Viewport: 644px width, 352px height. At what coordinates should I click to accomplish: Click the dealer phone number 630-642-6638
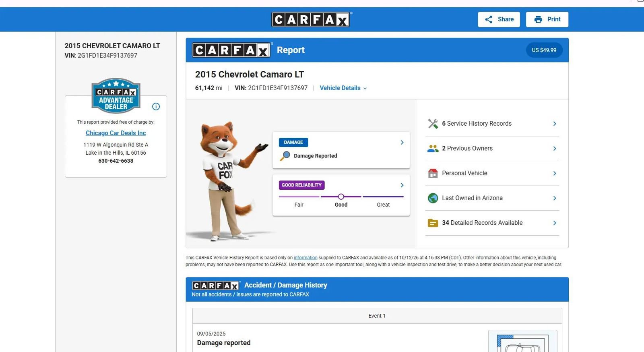pos(116,161)
